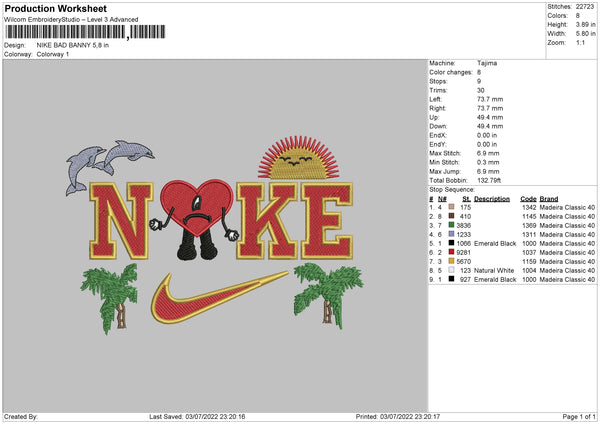Click the Zoom value 1:1

[x=580, y=42]
